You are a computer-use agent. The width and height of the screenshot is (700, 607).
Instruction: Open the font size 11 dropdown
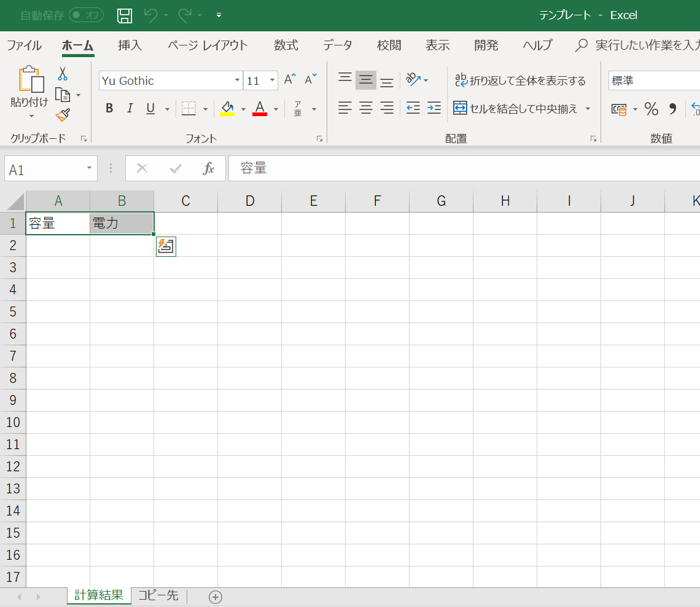point(272,80)
